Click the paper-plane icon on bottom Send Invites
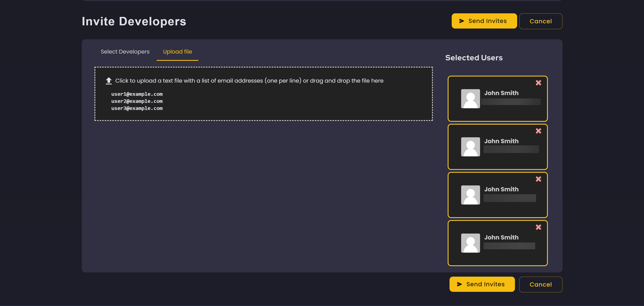 click(459, 284)
